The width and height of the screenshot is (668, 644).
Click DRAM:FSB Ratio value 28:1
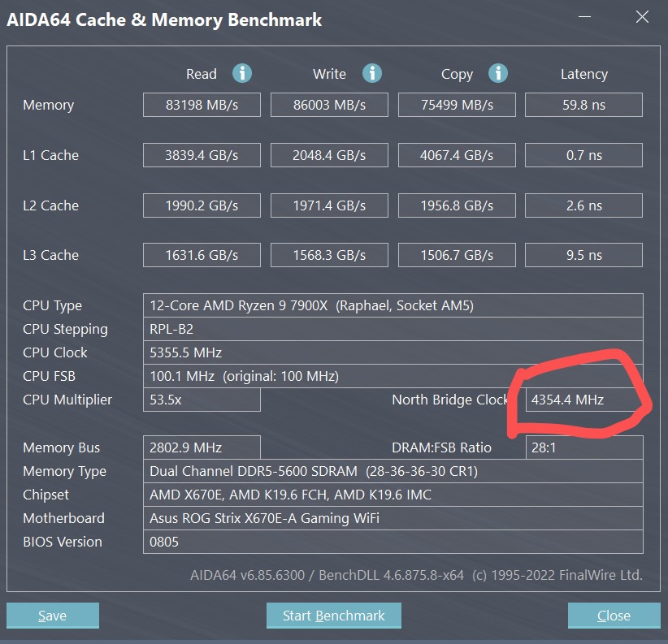[584, 447]
